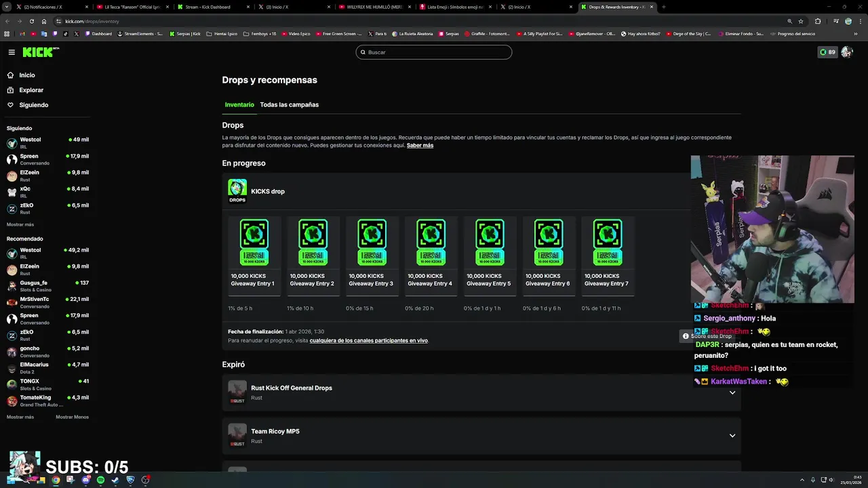The width and height of the screenshot is (868, 488).
Task: Open the Saber más link
Action: (420, 145)
